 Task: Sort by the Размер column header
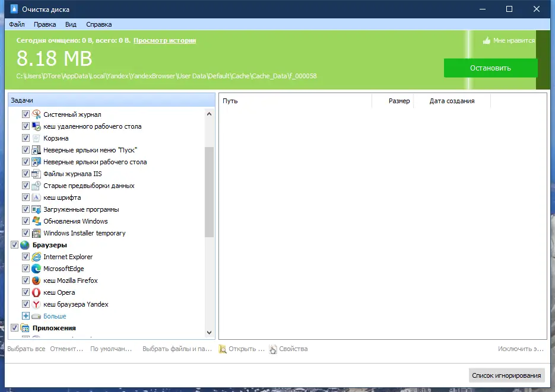click(x=392, y=101)
